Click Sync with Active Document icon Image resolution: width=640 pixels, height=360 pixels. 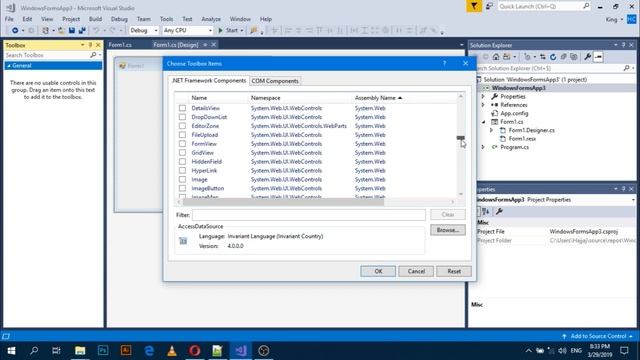tap(542, 57)
